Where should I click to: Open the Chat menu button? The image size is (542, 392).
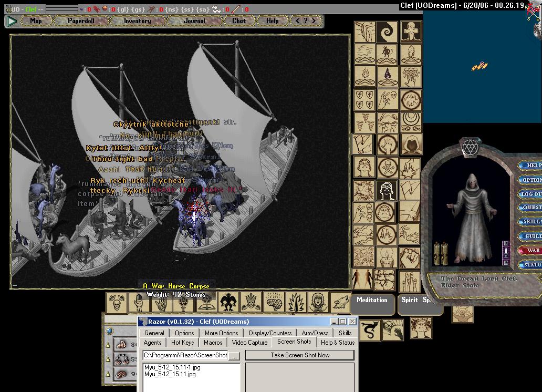(x=239, y=21)
